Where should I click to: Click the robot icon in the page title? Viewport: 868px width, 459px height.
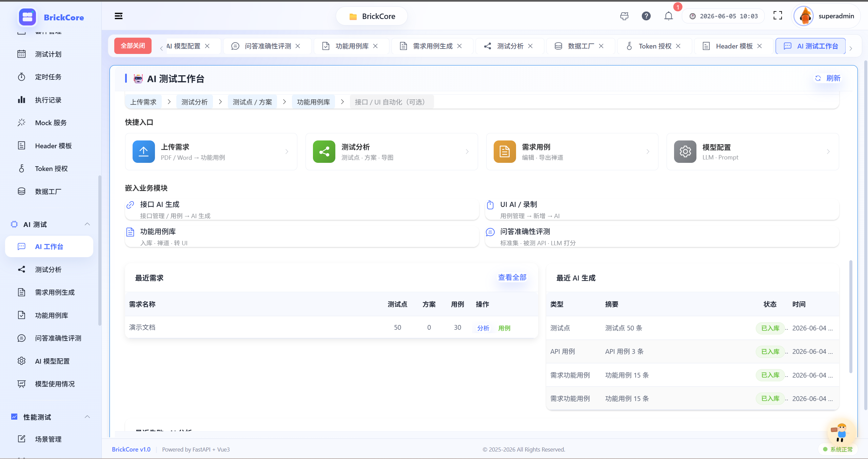(x=138, y=79)
